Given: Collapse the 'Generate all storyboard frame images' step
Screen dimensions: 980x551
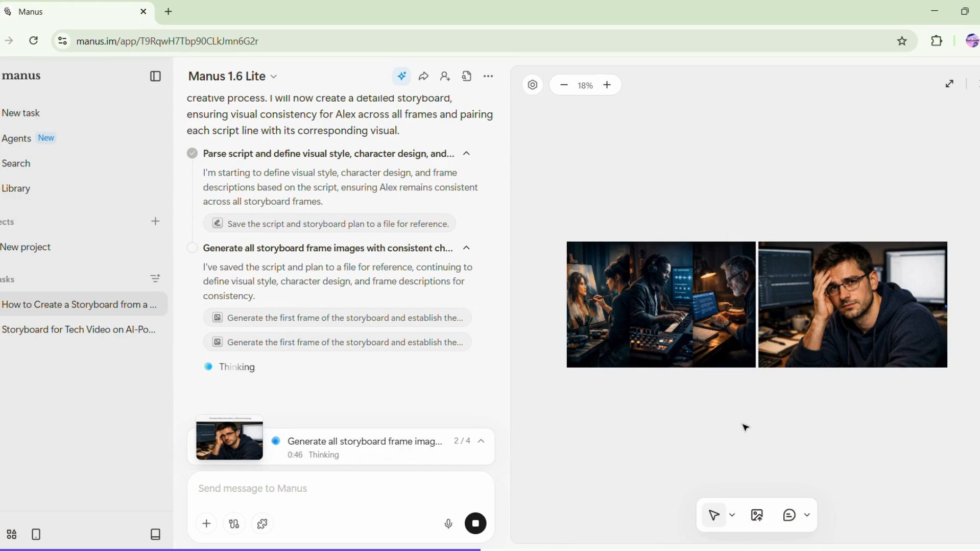Looking at the screenshot, I should pyautogui.click(x=466, y=248).
